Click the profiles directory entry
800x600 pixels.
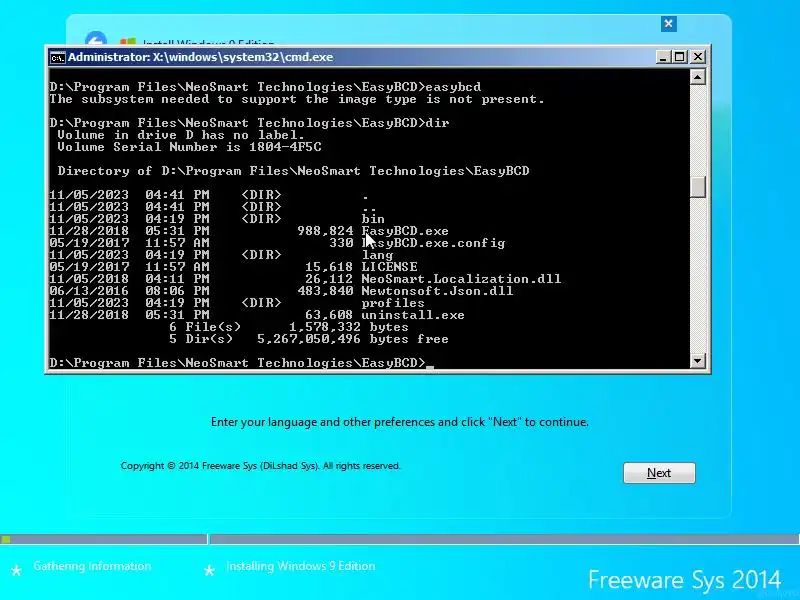pyautogui.click(x=393, y=303)
